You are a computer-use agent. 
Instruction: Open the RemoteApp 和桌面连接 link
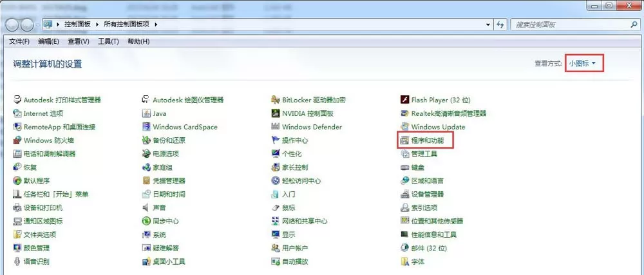59,127
